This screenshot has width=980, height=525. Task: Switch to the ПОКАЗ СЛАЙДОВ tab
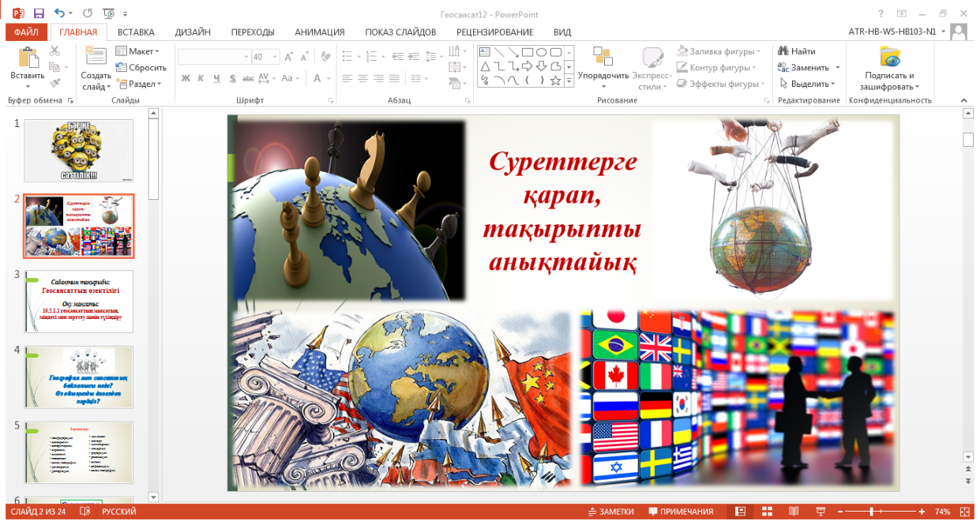click(x=400, y=32)
